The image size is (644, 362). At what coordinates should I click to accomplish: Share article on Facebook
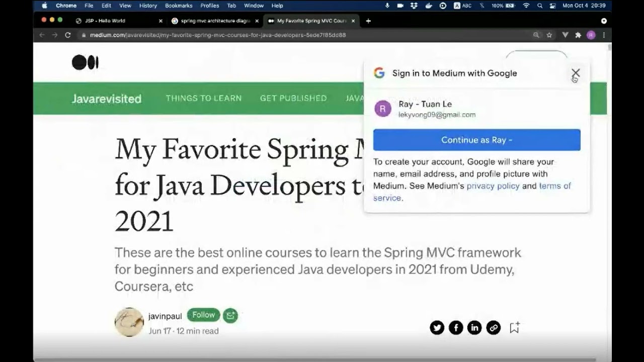click(x=456, y=328)
